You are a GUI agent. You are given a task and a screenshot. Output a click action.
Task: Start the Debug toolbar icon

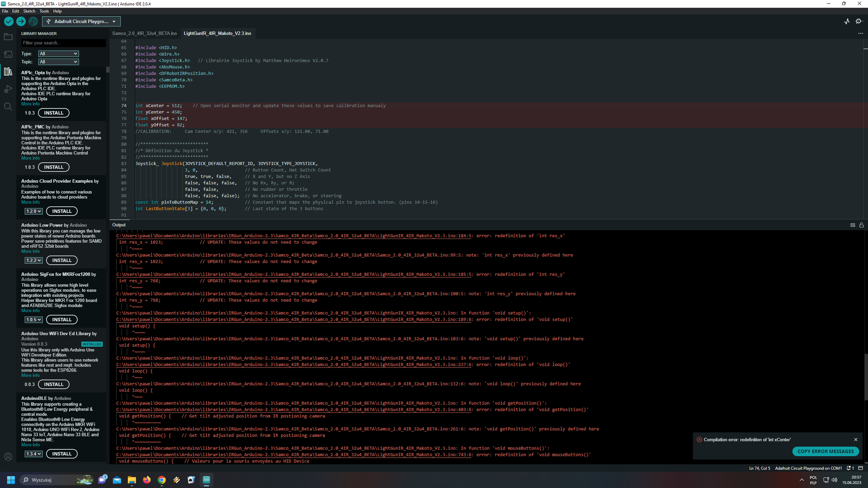click(x=33, y=21)
